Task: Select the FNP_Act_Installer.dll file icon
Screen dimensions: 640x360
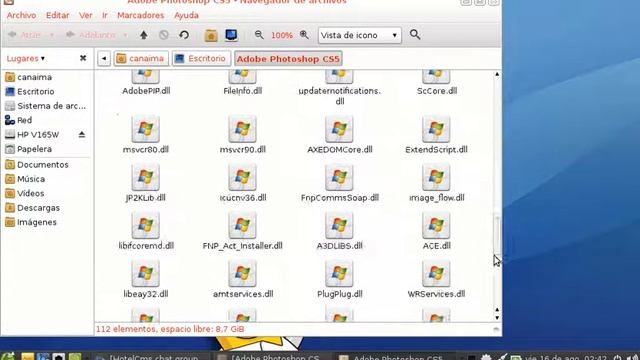Action: coord(242,225)
